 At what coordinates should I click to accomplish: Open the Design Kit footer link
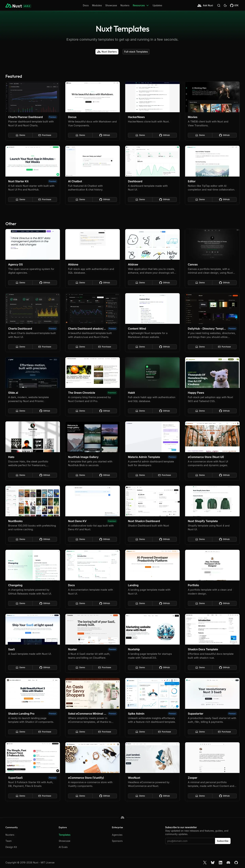coord(11,847)
